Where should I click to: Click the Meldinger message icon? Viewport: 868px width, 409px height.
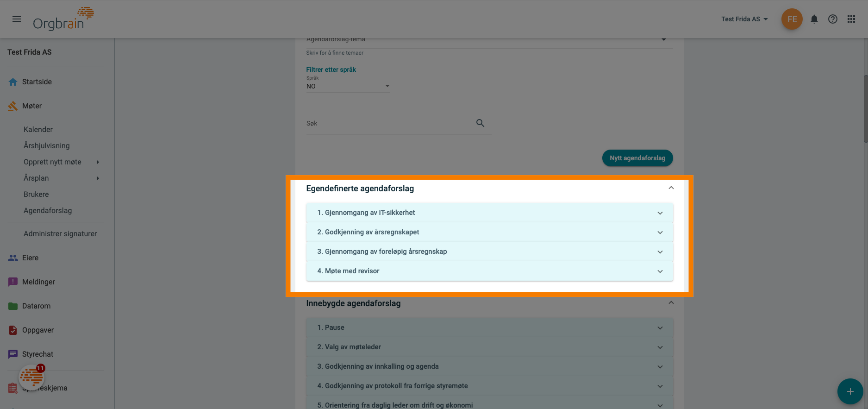pyautogui.click(x=13, y=282)
